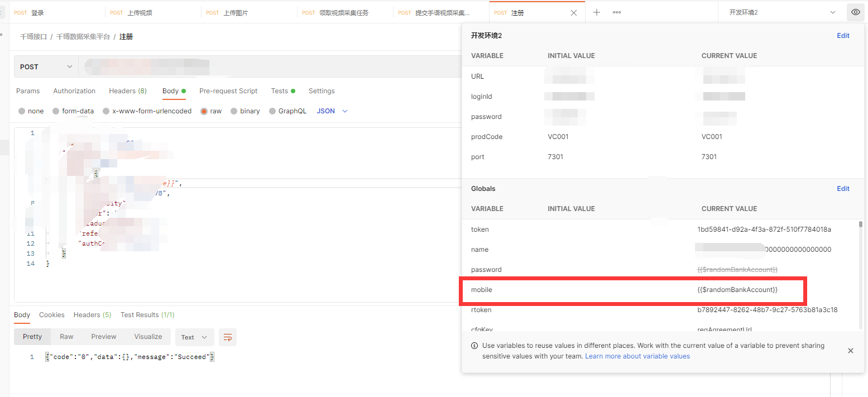This screenshot has width=868, height=397.
Task: Open the POST request method dropdown
Action: [x=45, y=66]
